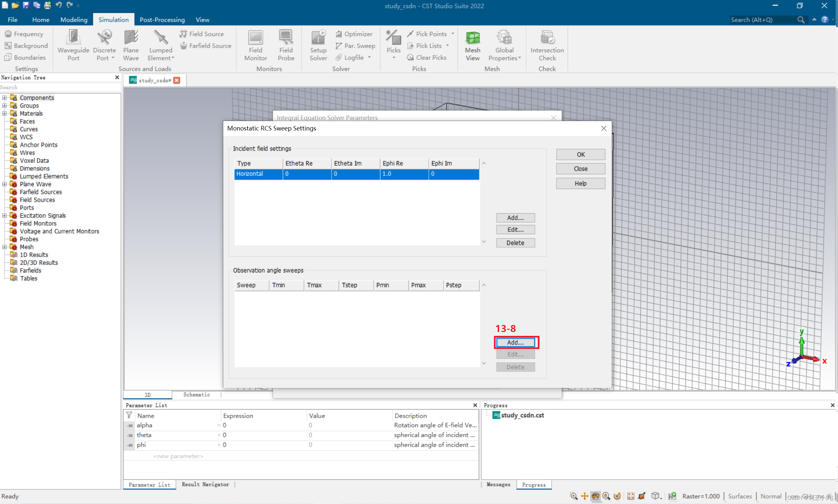This screenshot has height=504, width=838.
Task: Click the parameter list filter icon
Action: click(129, 415)
